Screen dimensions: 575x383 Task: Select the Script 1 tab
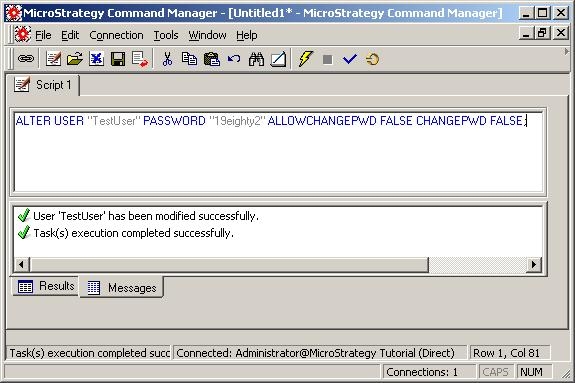(43, 85)
